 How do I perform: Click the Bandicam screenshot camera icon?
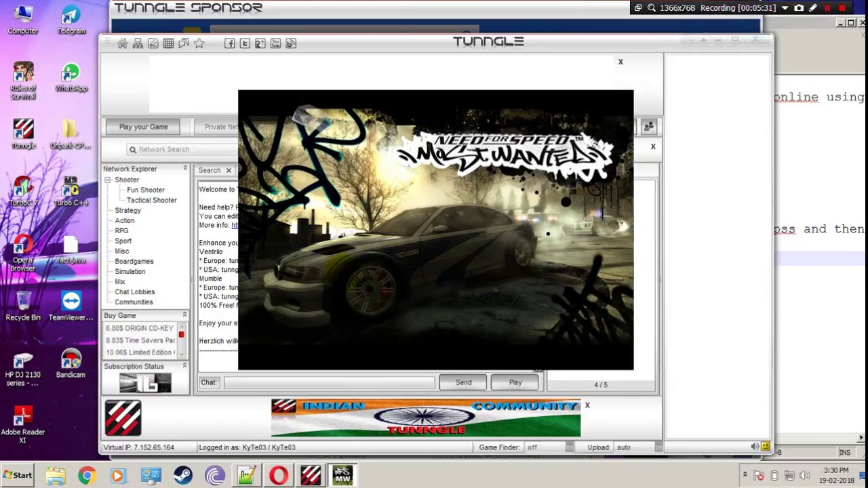[799, 8]
